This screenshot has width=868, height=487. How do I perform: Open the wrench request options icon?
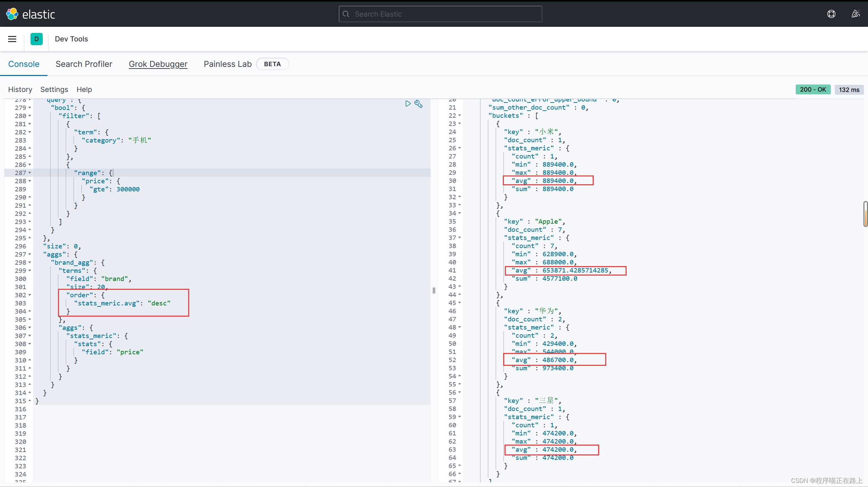pyautogui.click(x=418, y=104)
